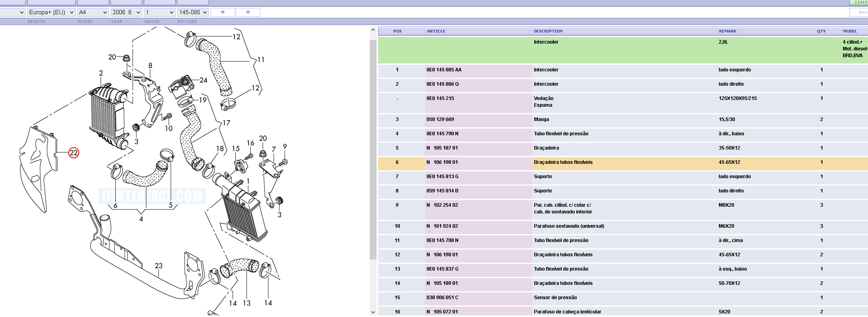Click the green Intercooler 2,0L header row

(623, 50)
